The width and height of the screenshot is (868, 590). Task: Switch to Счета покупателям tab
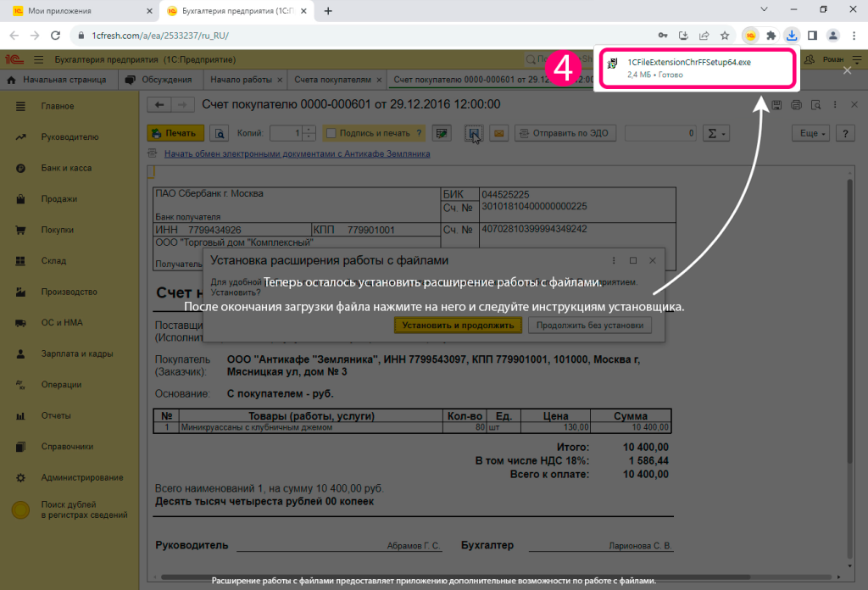332,80
